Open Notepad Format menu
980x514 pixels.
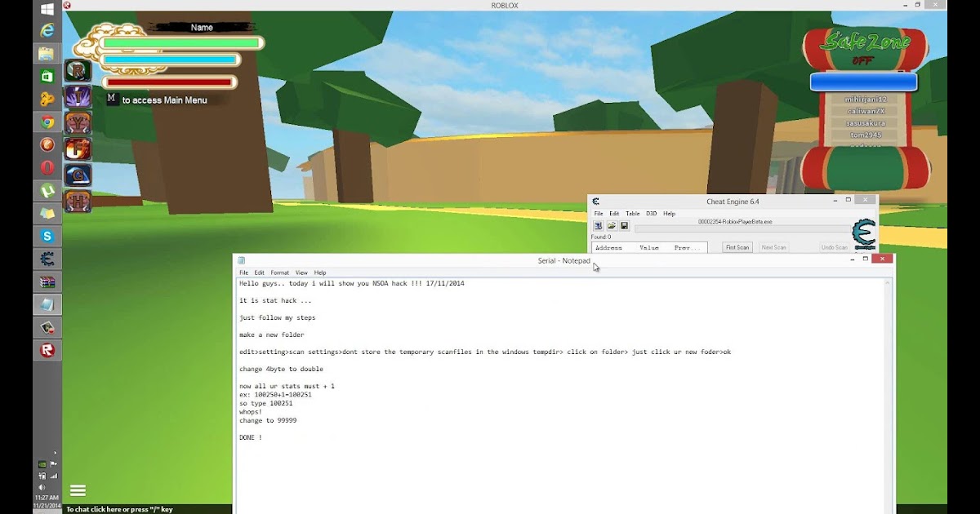pos(279,273)
